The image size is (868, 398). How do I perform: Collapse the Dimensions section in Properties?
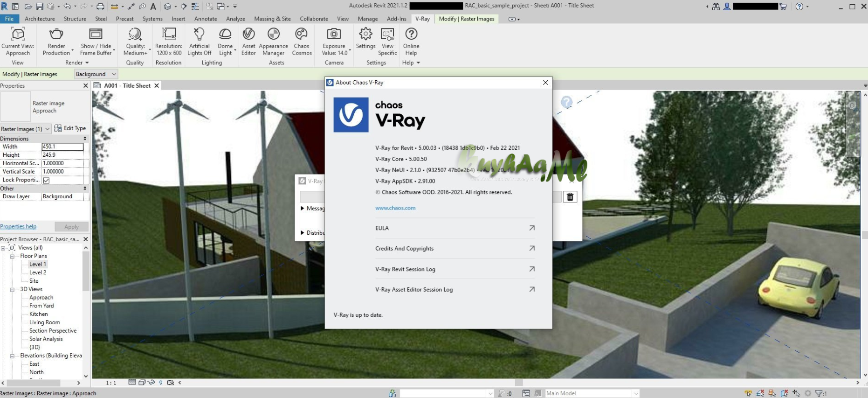[85, 139]
